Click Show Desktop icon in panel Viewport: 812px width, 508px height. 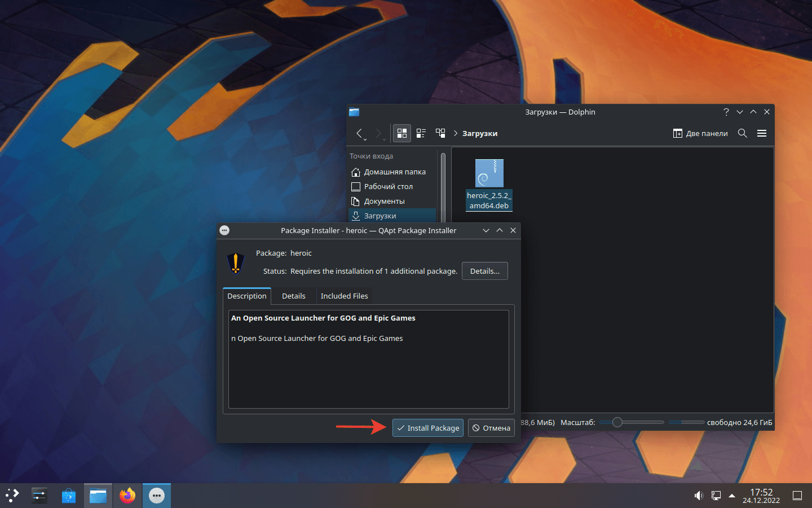797,496
